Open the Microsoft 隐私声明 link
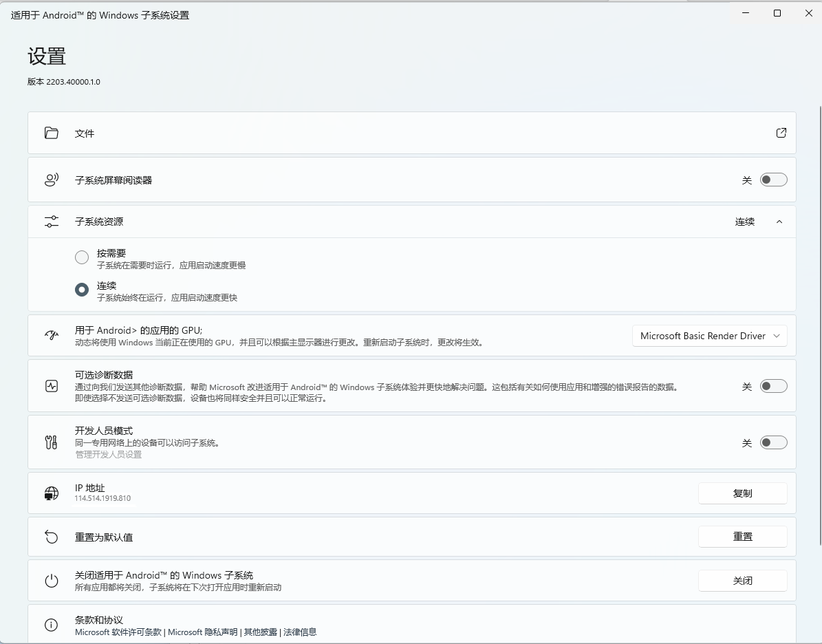This screenshot has height=644, width=822. (x=202, y=632)
